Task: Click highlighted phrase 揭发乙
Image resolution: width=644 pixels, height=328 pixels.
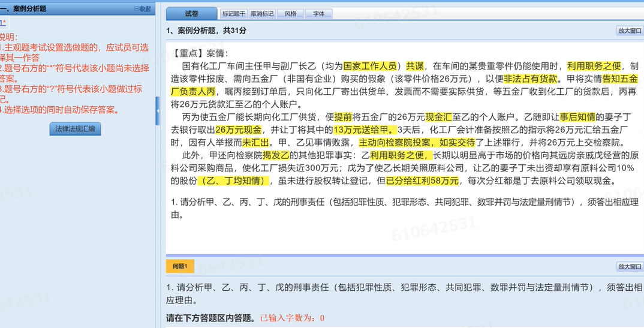Action: (x=276, y=155)
